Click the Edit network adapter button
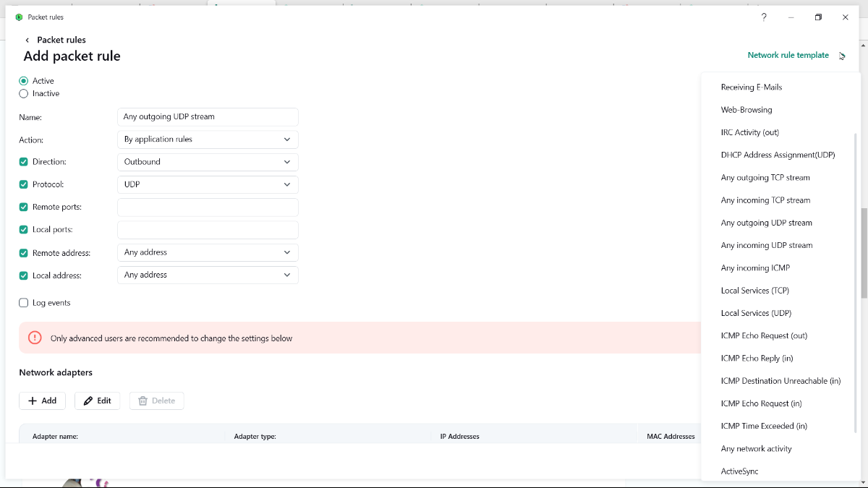Viewport: 868px width, 488px height. tap(97, 401)
